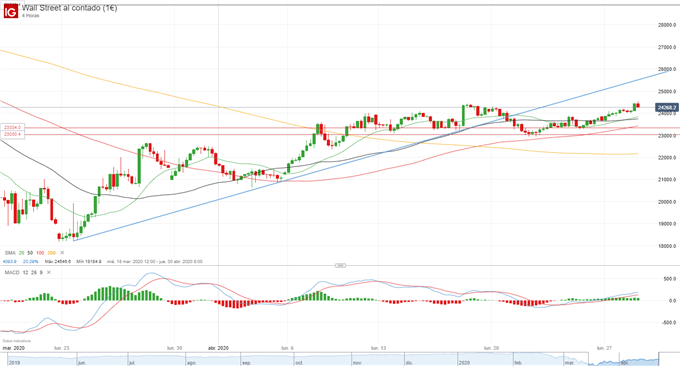The width and height of the screenshot is (680, 366).
Task: Open the MACD indicator settings label
Action: point(12,272)
